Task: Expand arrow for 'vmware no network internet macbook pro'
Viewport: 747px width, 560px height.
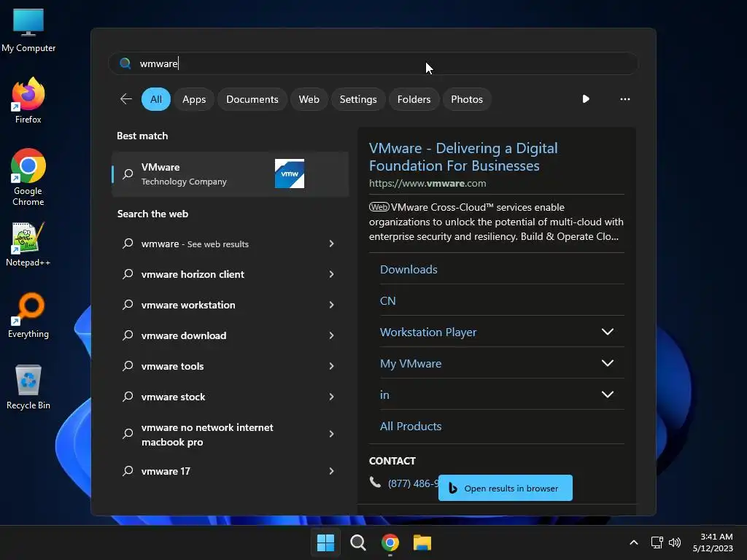Action: coord(332,434)
